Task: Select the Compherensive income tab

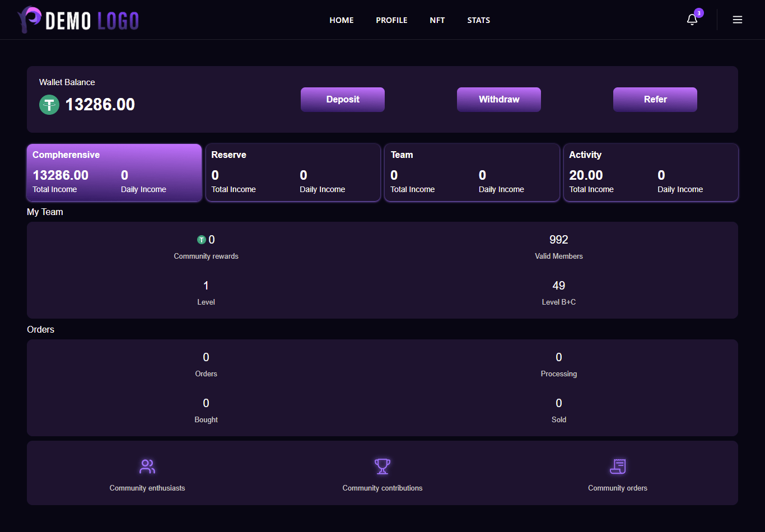Action: (x=114, y=172)
